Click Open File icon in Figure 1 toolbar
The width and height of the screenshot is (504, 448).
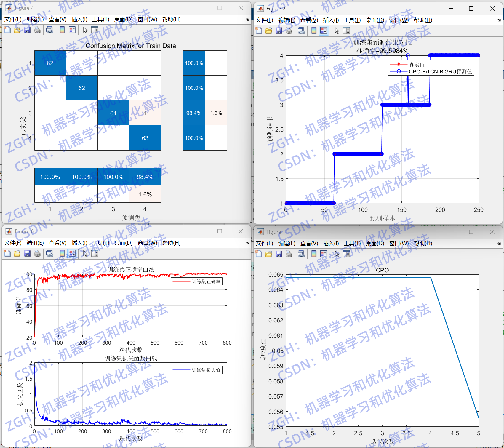coord(269,254)
